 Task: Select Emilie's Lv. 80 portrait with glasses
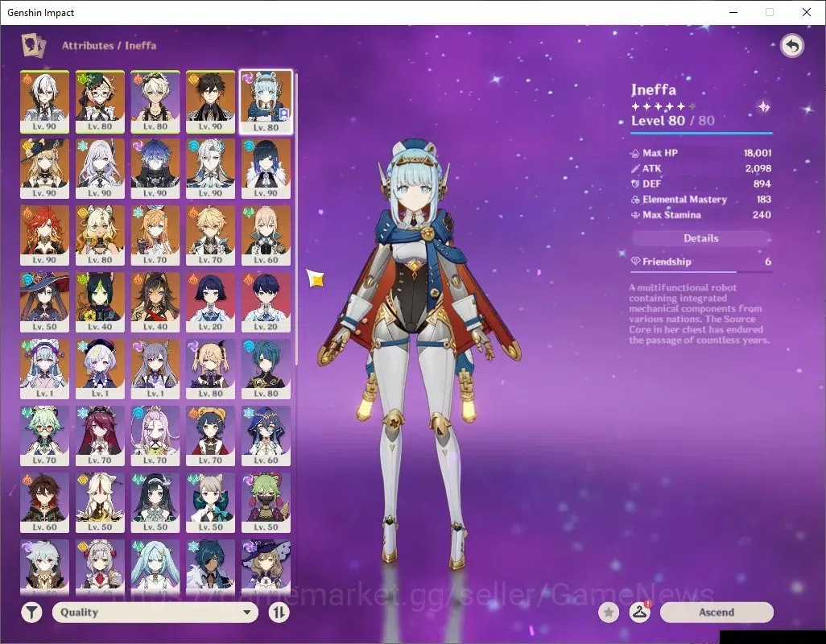(100, 102)
